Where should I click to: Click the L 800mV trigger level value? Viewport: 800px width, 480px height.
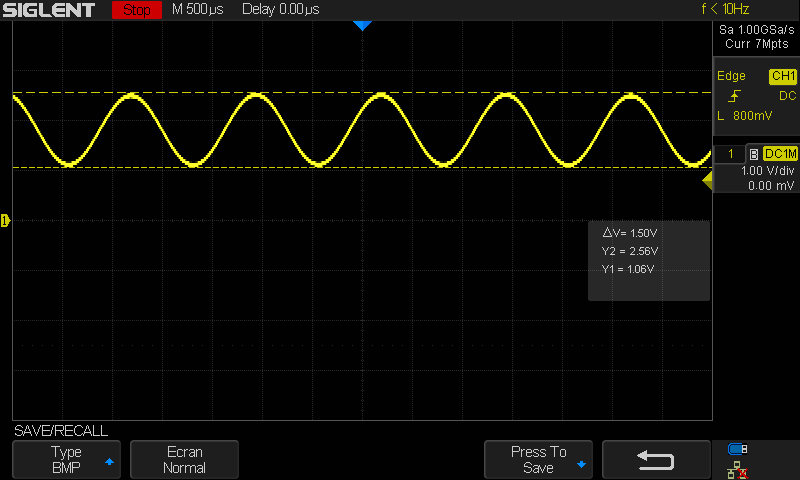tap(745, 116)
